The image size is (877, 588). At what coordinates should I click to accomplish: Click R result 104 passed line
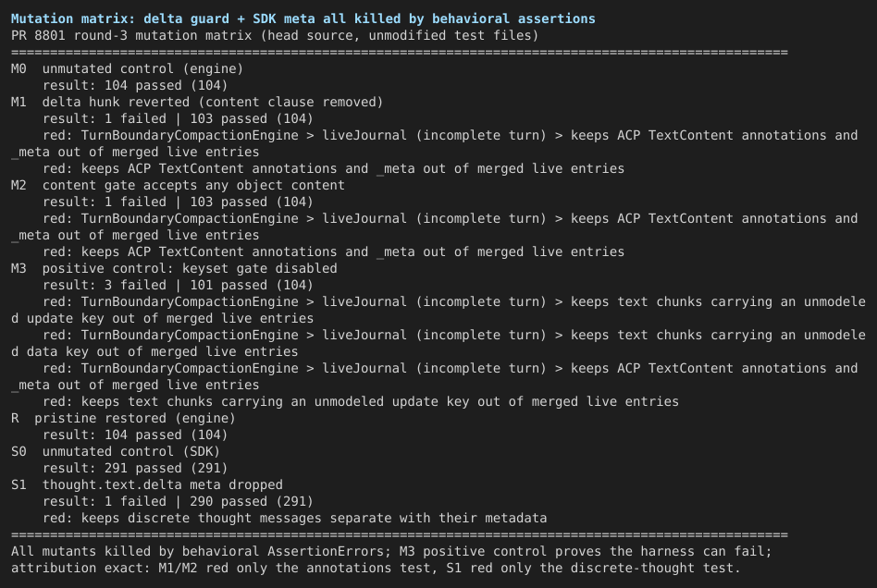click(x=135, y=435)
